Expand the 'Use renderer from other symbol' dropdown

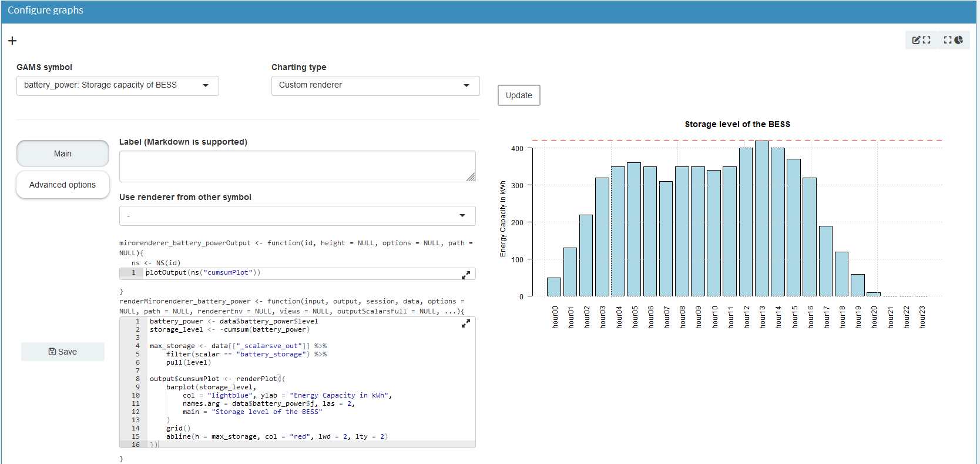297,216
